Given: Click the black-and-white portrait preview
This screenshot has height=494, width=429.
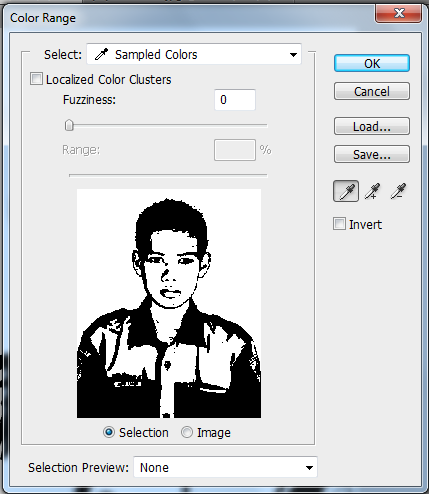Looking at the screenshot, I should [x=169, y=303].
